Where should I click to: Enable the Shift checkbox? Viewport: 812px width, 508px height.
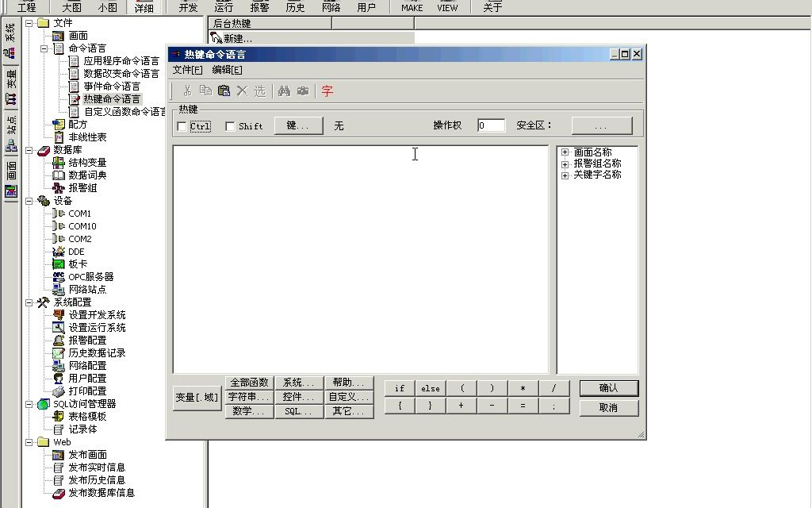[228, 125]
